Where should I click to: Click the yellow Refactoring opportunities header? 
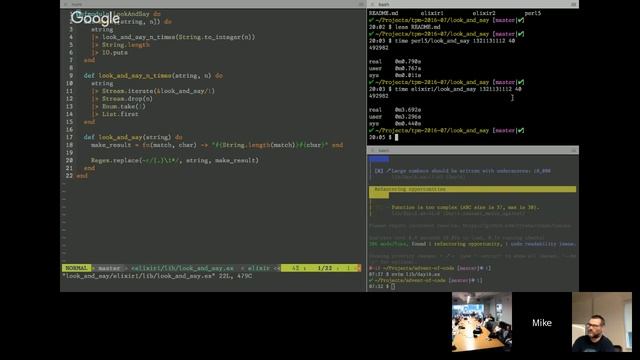coord(472,189)
